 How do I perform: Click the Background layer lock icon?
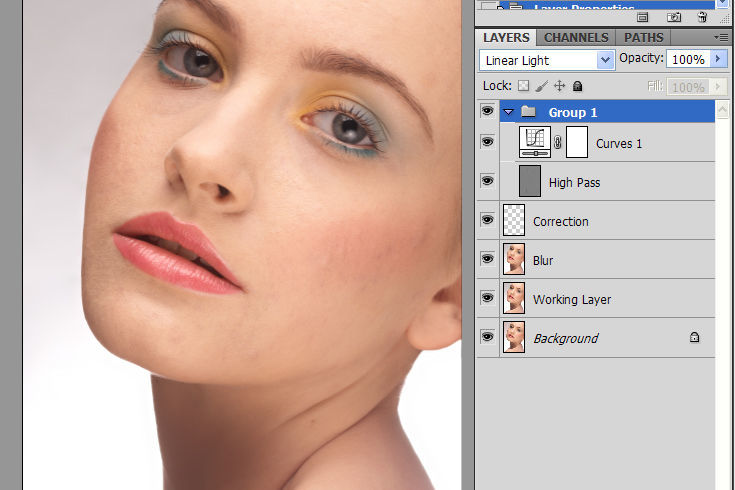[x=694, y=337]
